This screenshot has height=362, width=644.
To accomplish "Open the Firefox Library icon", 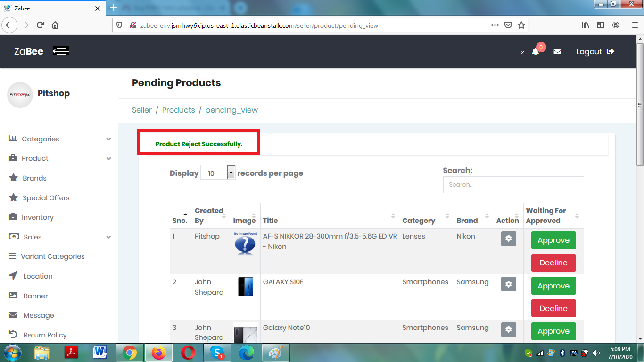I will coord(586,25).
